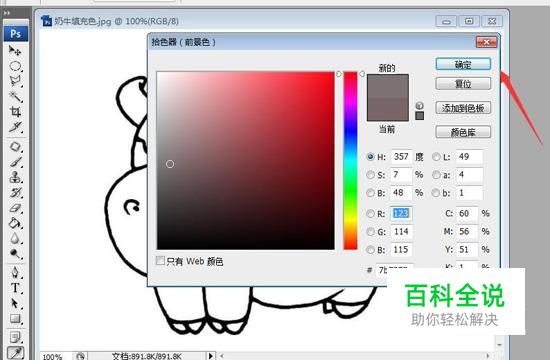This screenshot has height=360, width=550.
Task: Select the HSB brightness B radio button
Action: pyautogui.click(x=370, y=193)
